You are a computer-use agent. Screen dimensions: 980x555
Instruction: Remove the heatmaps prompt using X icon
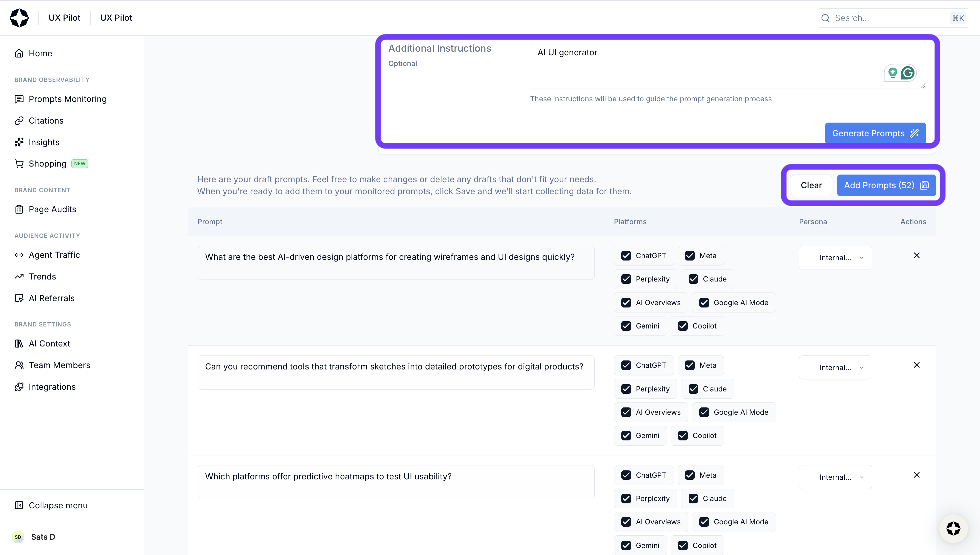(x=916, y=475)
